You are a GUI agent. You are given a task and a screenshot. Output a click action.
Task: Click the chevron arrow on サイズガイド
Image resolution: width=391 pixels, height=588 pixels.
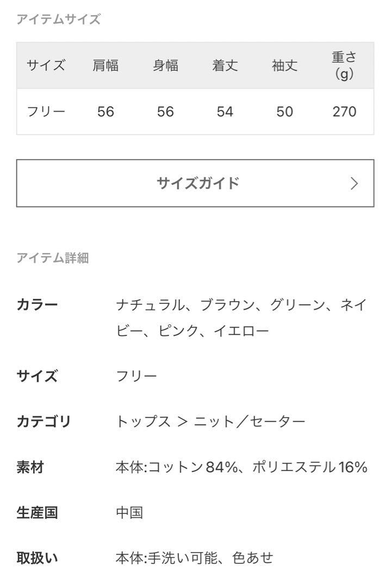coord(355,183)
